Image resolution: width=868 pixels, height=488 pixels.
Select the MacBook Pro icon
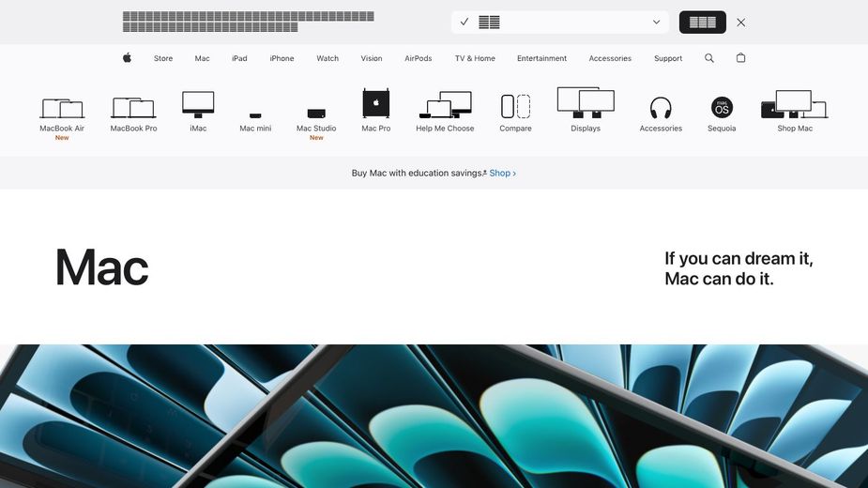pyautogui.click(x=133, y=108)
